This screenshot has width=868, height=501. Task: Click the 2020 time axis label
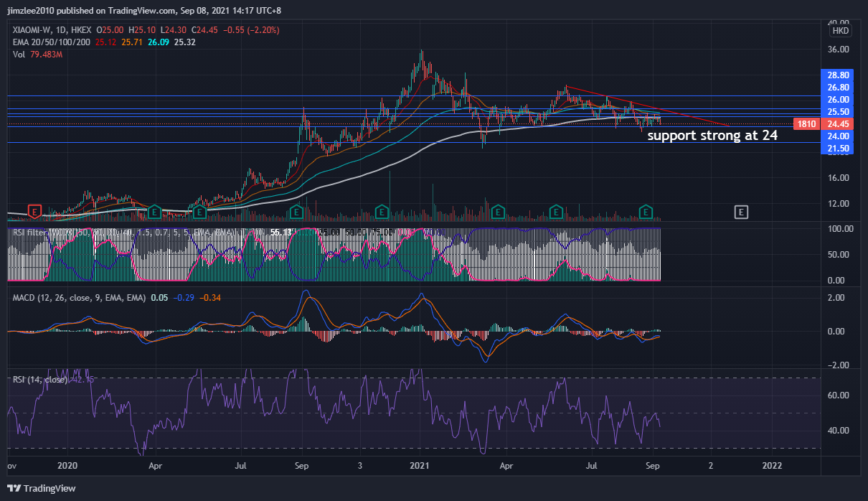[x=66, y=465]
